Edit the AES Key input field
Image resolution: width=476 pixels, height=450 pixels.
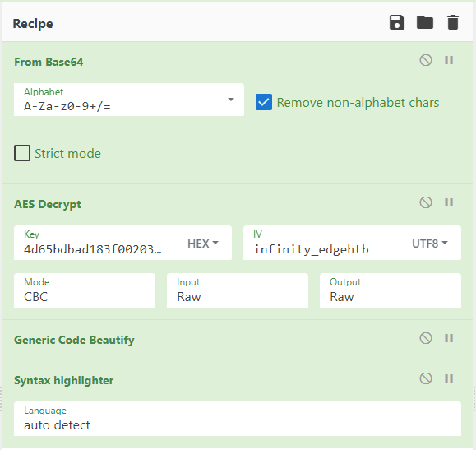pos(97,243)
